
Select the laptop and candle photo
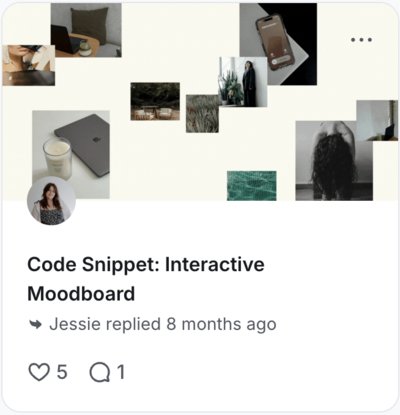tap(71, 155)
